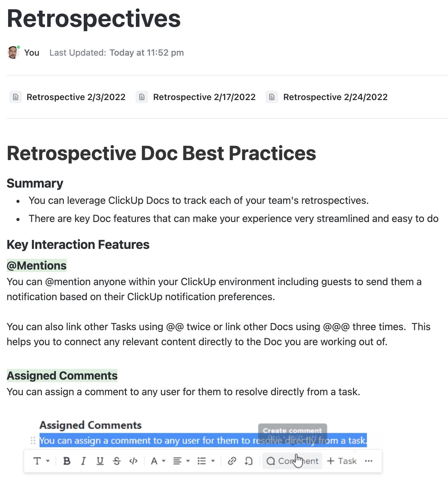This screenshot has width=448, height=484.
Task: Toggle bold formatting on the selected text
Action: coord(67,461)
